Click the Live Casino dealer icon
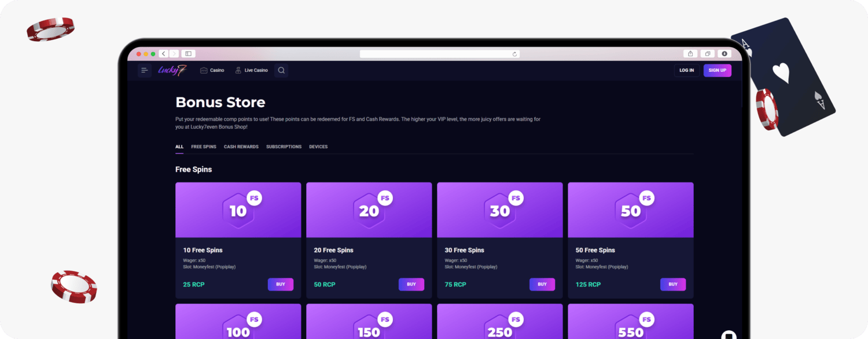 238,71
